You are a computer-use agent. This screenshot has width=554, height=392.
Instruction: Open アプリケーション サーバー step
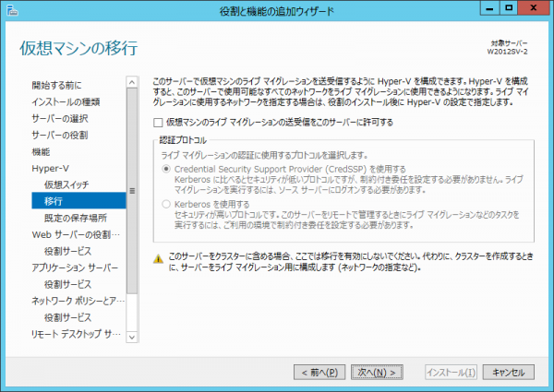tap(76, 267)
